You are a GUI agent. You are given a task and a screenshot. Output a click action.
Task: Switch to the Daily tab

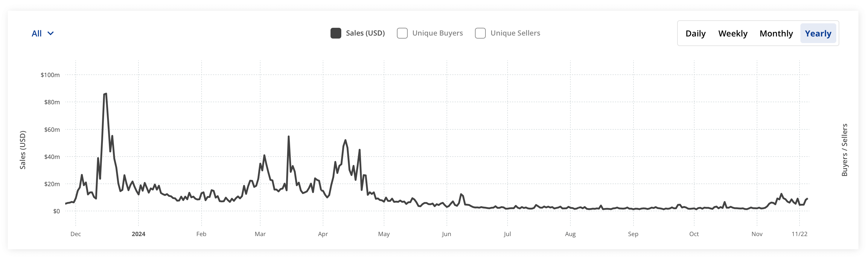click(695, 33)
